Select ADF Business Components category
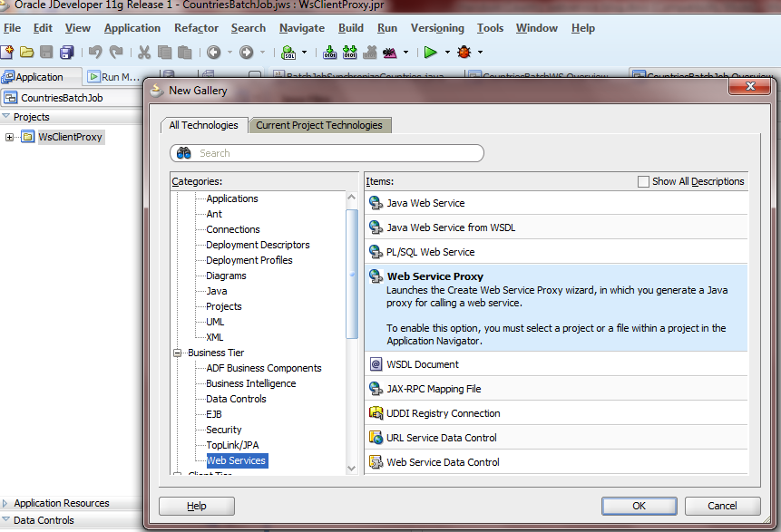 click(263, 368)
